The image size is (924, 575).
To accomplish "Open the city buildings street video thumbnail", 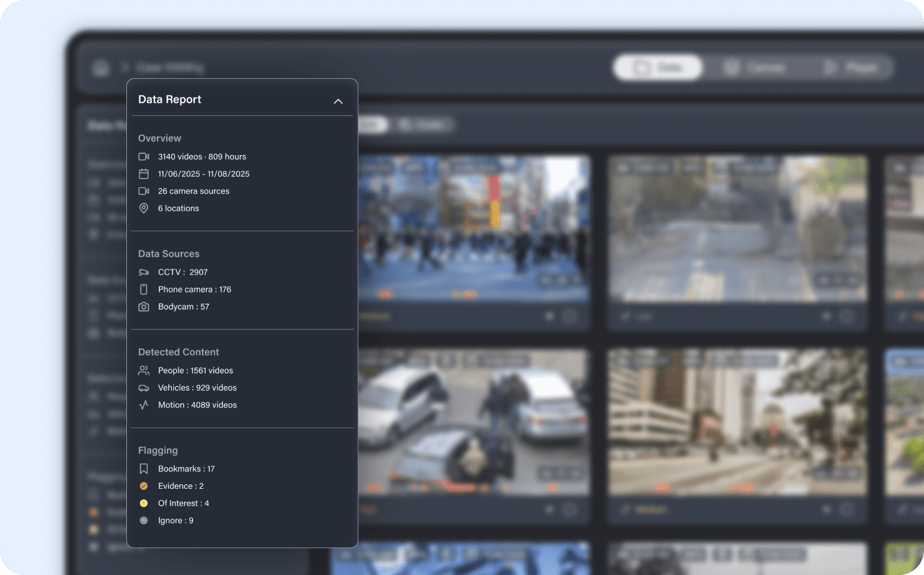I will (738, 422).
